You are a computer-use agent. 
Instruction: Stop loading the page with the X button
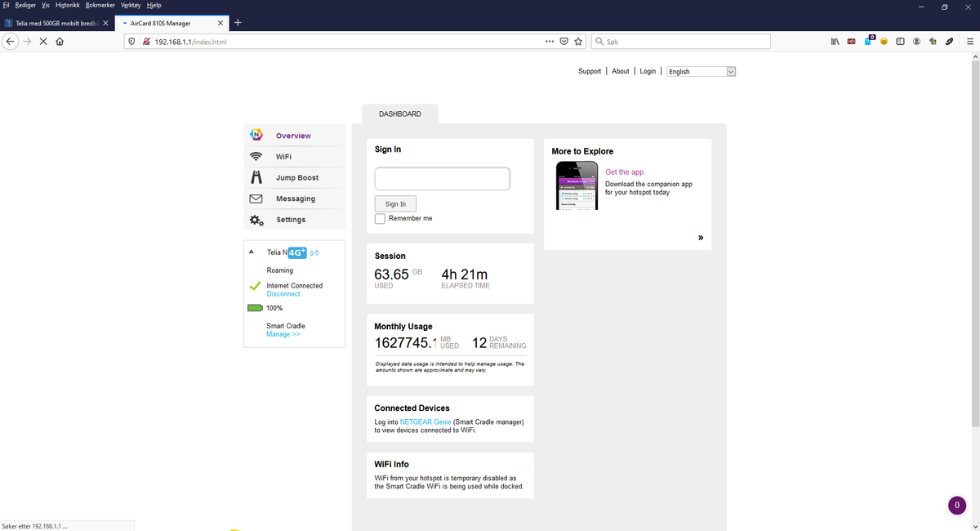43,41
